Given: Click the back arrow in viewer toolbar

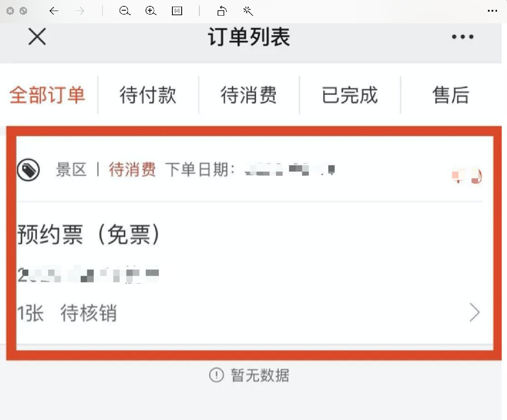Looking at the screenshot, I should [x=54, y=11].
